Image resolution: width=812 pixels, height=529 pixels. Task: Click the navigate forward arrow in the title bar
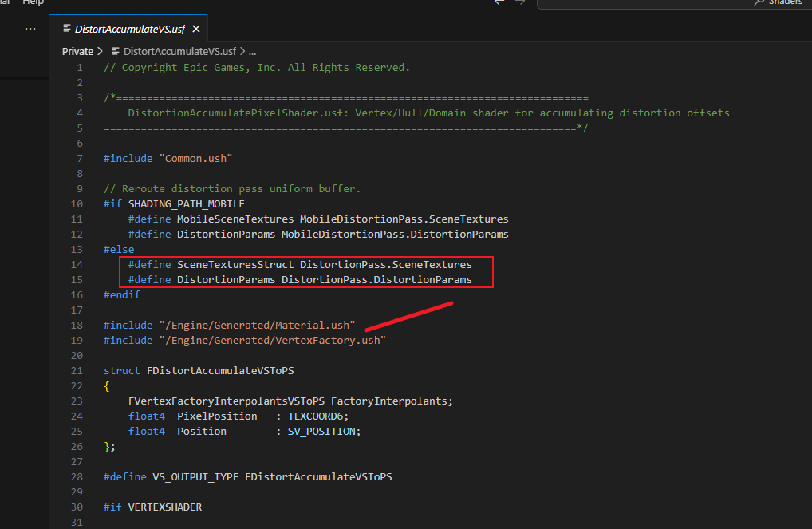coord(519,2)
